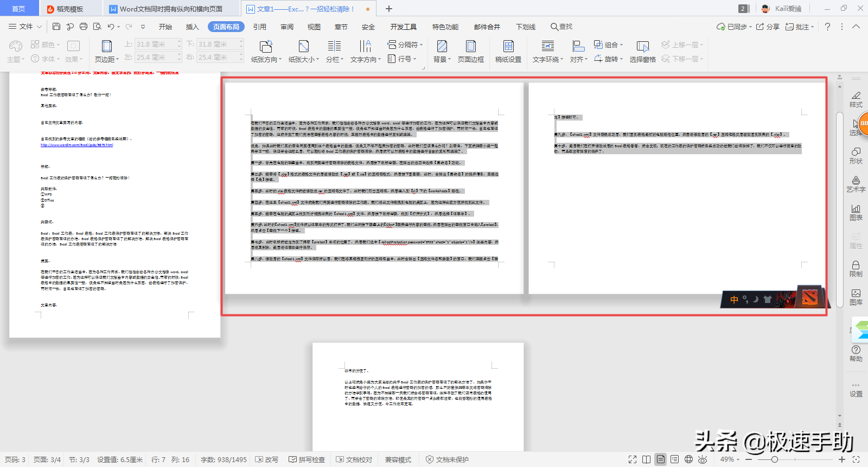This screenshot has width=868, height=467.
Task: Click the Save icon in quick toolbar
Action: [x=56, y=27]
